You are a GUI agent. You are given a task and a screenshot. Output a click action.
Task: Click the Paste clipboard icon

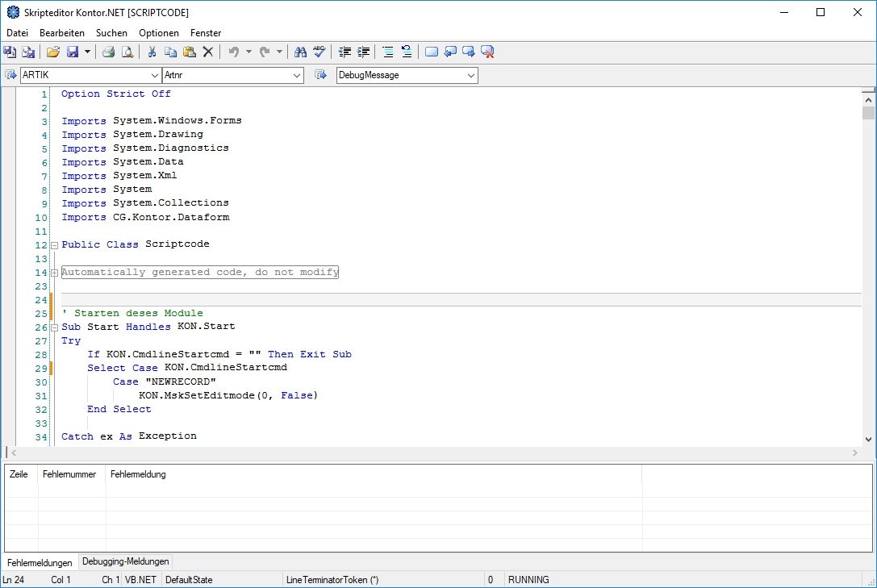pos(189,52)
